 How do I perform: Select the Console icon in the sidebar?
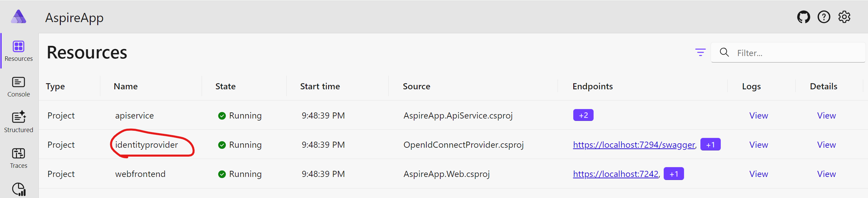click(18, 83)
